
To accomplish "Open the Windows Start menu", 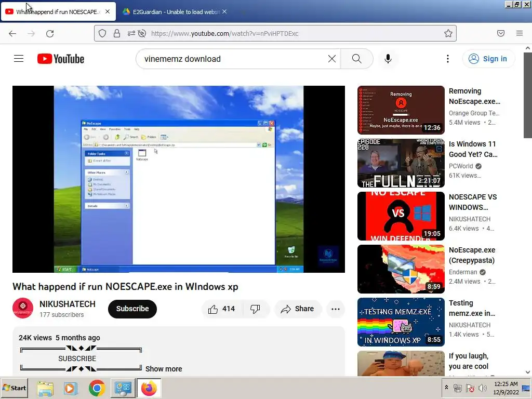I will [14, 388].
